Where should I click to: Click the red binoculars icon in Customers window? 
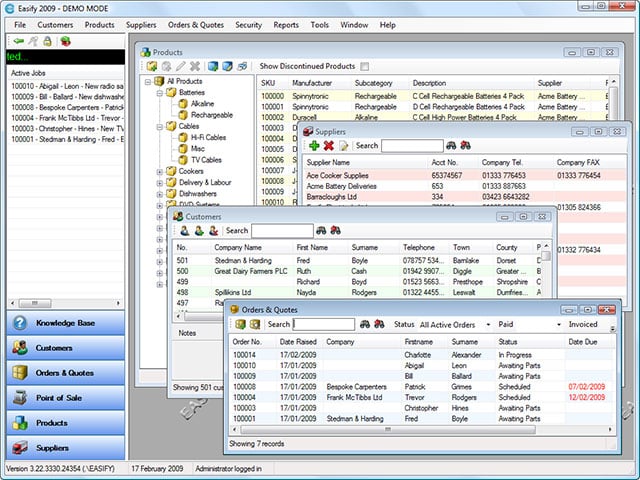point(336,231)
